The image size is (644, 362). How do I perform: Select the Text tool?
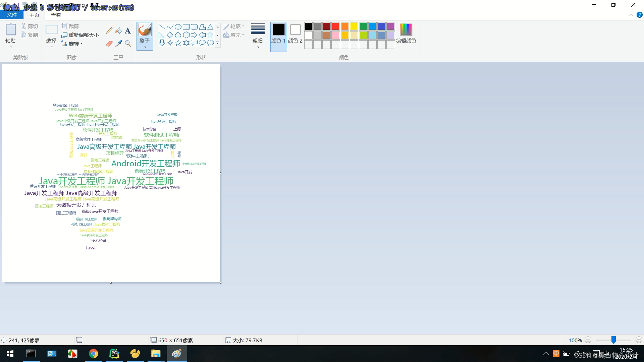[128, 31]
